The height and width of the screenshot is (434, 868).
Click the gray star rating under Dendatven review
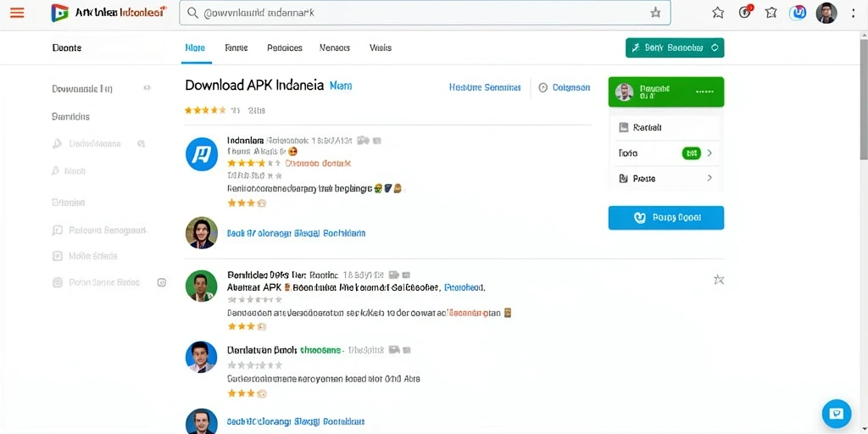pos(255,365)
